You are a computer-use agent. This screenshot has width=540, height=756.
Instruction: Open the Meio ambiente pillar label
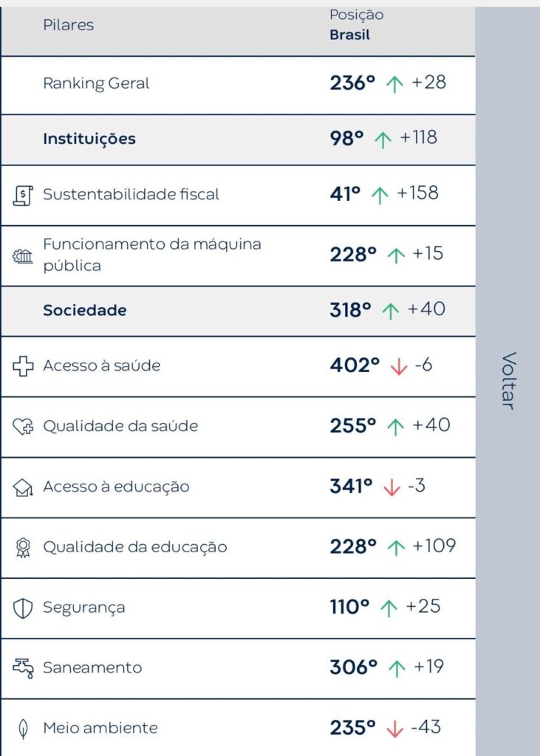click(x=100, y=728)
